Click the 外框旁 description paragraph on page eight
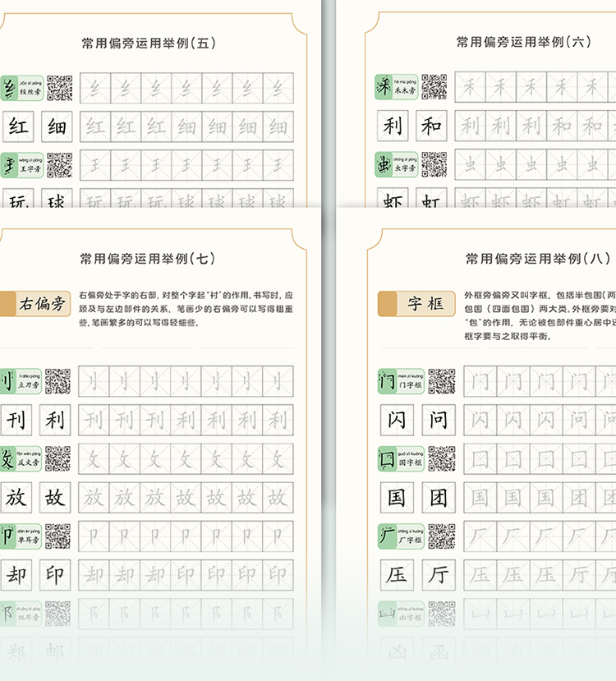The height and width of the screenshot is (681, 616). coord(540,315)
